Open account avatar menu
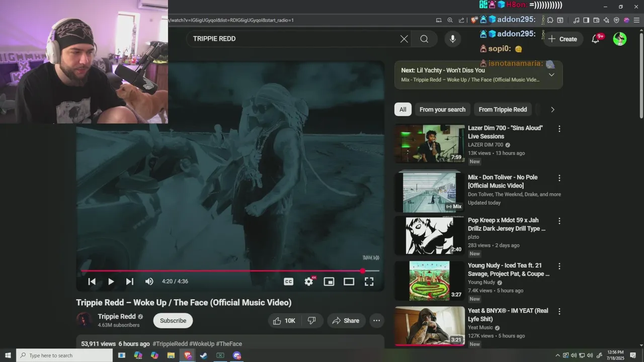Viewport: 644px width, 362px height. coord(620,39)
